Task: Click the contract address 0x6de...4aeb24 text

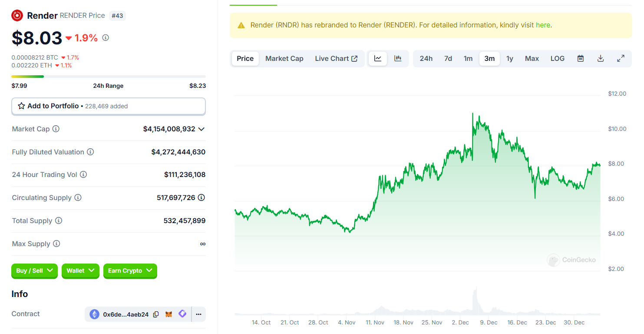Action: 126,314
